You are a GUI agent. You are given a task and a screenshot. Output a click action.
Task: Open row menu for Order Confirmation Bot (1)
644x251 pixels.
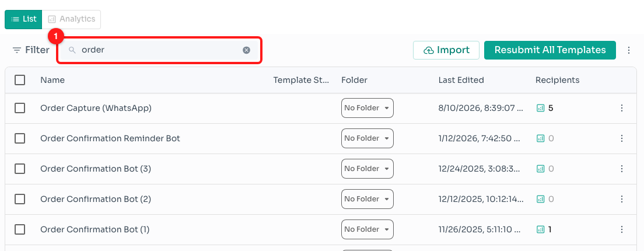coord(622,229)
